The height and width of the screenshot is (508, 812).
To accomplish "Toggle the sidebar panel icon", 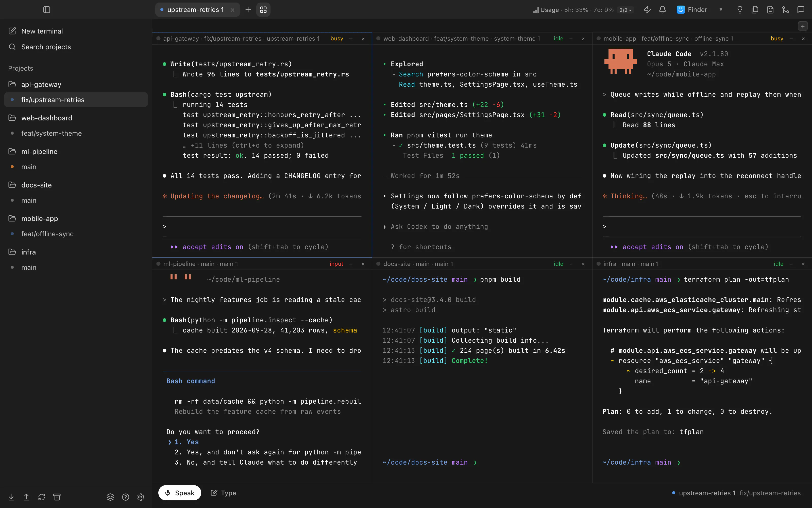I will [47, 10].
